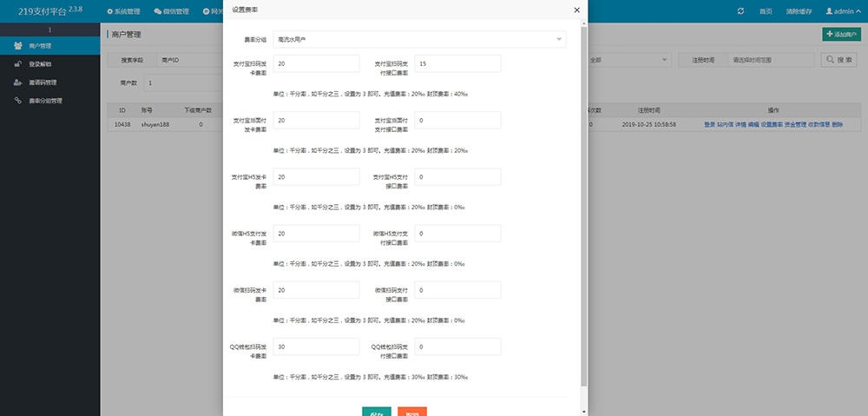Click the refresh icon in top bar

click(x=740, y=11)
